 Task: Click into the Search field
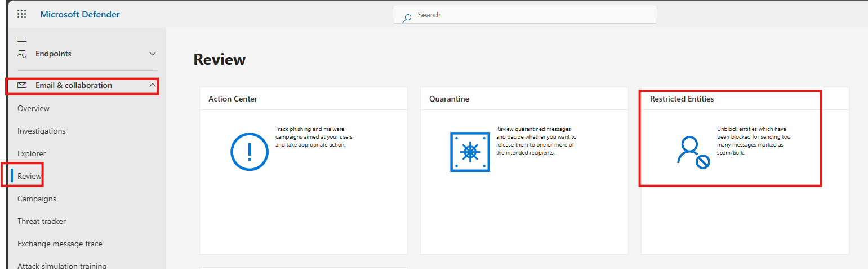tap(525, 15)
